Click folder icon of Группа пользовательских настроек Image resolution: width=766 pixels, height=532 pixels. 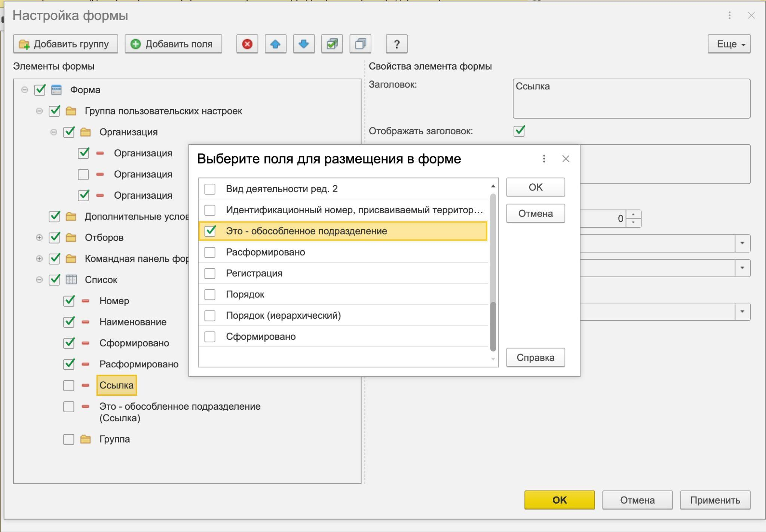tap(71, 111)
